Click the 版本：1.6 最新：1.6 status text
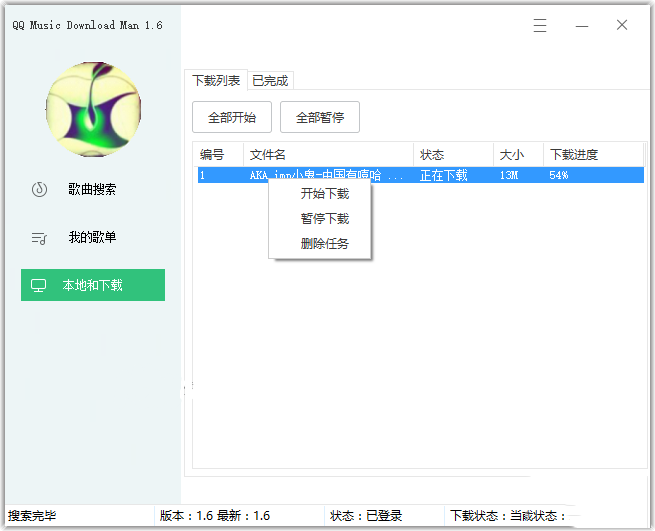The image size is (655, 531). point(215,516)
